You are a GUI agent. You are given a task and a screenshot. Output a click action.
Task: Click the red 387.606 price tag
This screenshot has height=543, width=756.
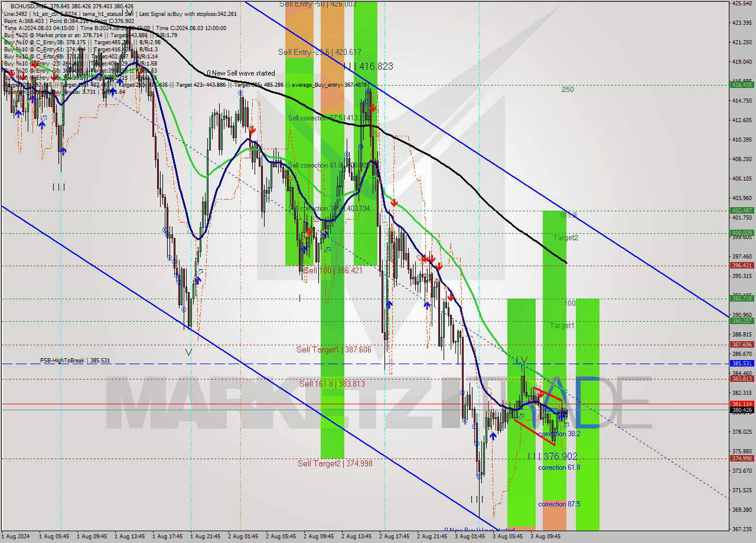click(x=742, y=345)
